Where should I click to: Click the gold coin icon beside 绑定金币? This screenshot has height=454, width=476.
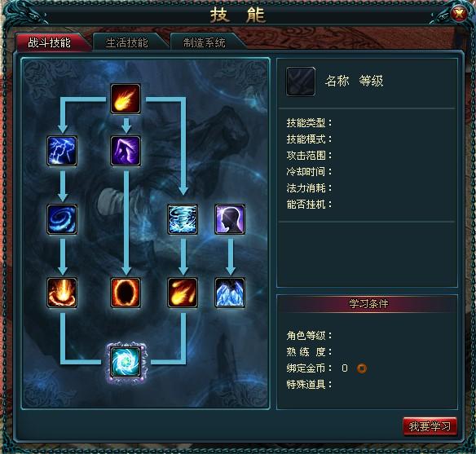click(x=362, y=368)
